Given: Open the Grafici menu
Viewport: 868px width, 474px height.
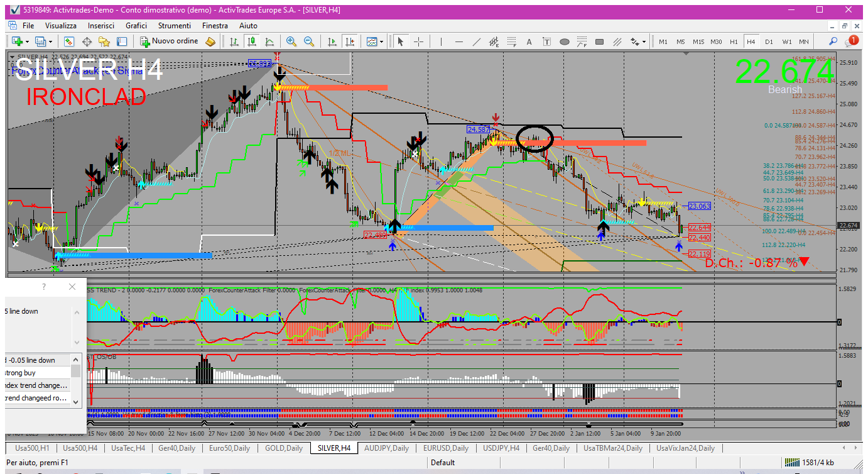Looking at the screenshot, I should coord(136,26).
